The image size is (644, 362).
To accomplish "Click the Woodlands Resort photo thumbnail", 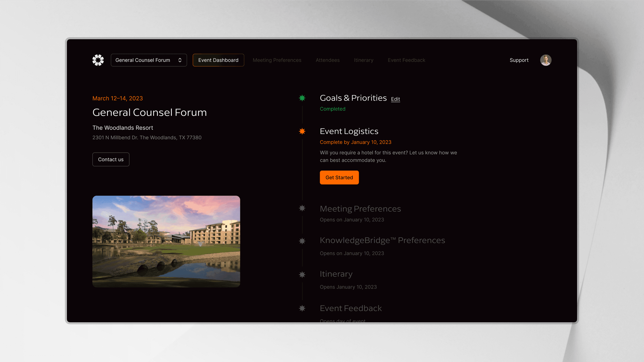I will point(166,241).
